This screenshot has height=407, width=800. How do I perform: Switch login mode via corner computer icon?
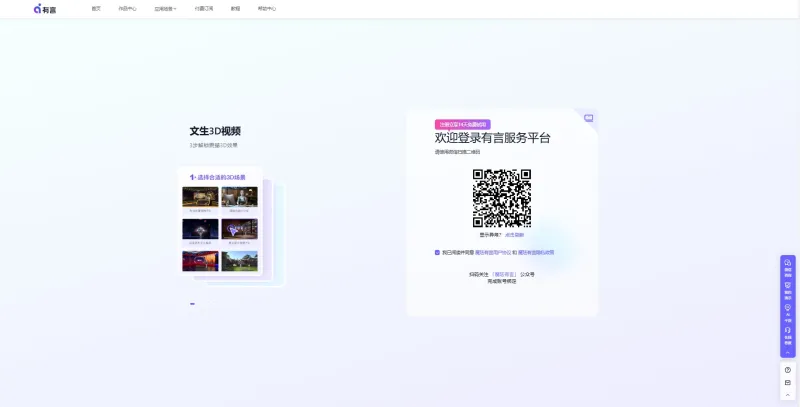[x=589, y=118]
